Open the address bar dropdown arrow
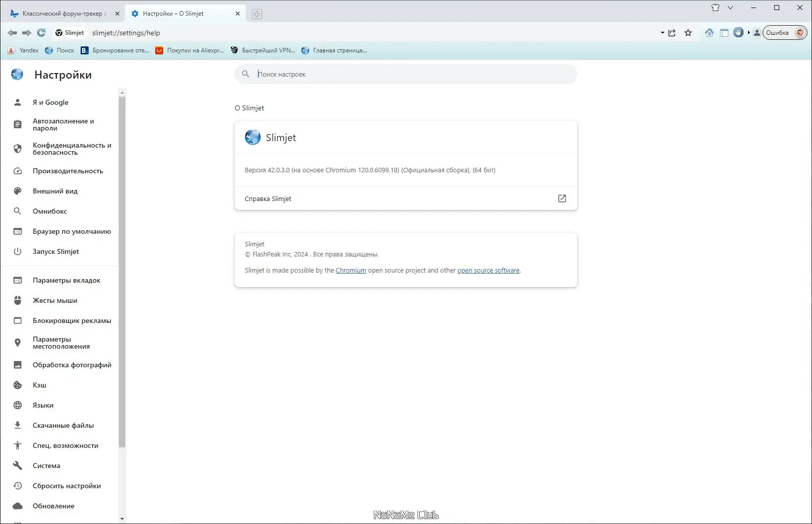 pos(662,33)
